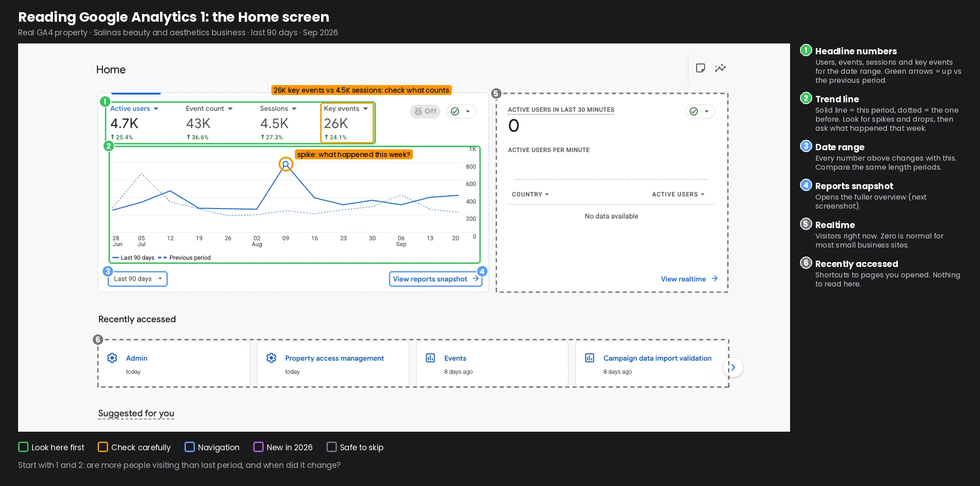Open the annotations note icon
The image size is (980, 486).
tap(701, 68)
